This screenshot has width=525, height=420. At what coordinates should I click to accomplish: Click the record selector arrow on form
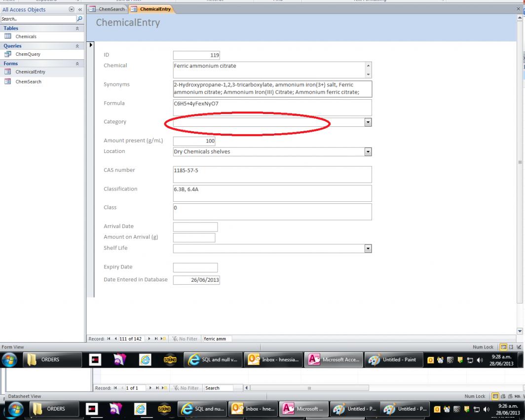pyautogui.click(x=91, y=44)
